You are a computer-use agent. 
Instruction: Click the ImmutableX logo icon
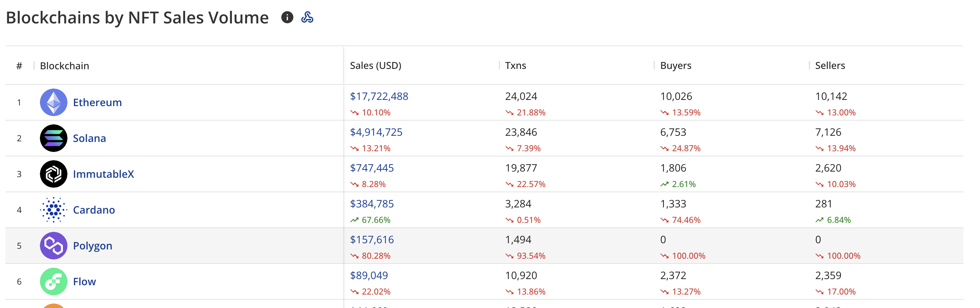(54, 174)
